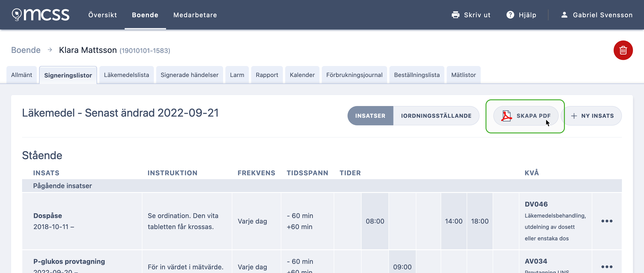The image size is (644, 273).
Task: Open the Beställningslista tab
Action: coord(417,75)
